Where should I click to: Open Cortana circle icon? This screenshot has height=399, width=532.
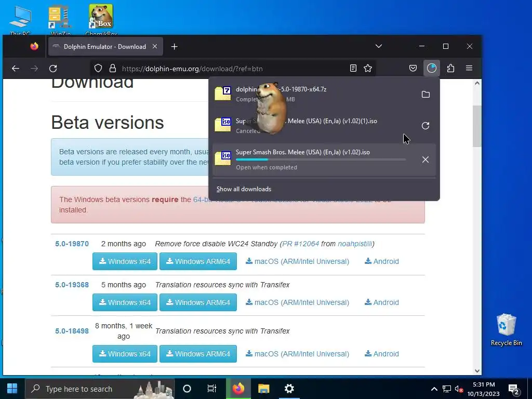coord(187,389)
